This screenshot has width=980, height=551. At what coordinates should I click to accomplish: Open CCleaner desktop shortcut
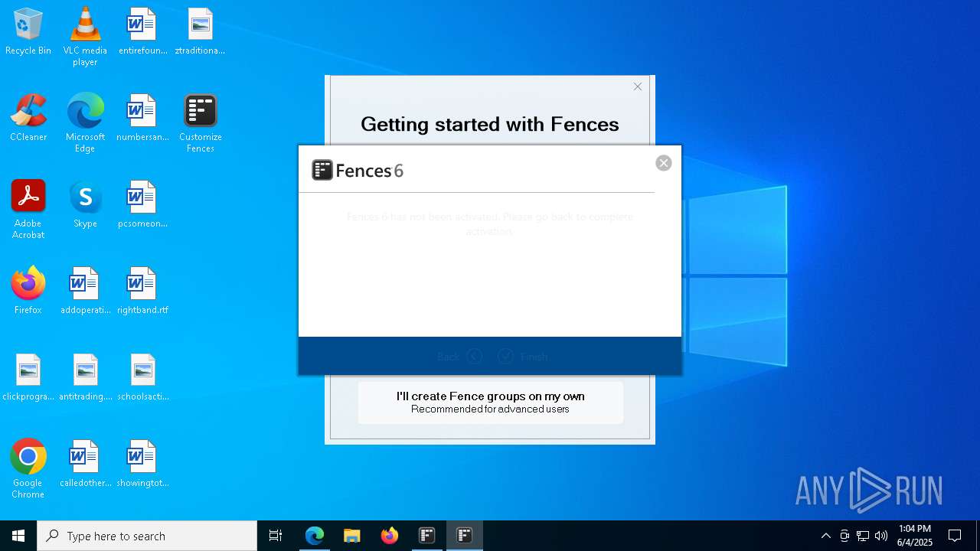[28, 119]
